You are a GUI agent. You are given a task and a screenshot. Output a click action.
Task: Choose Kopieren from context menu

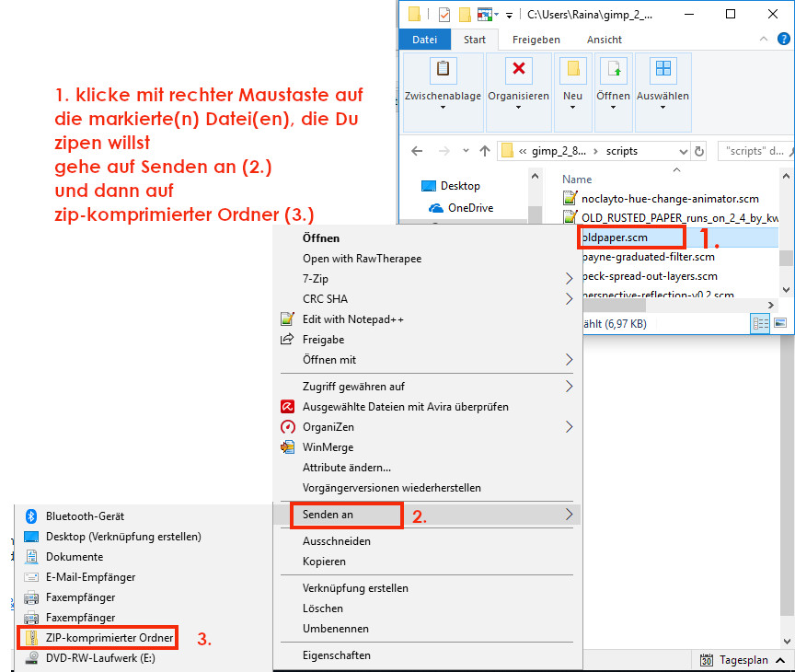(324, 562)
